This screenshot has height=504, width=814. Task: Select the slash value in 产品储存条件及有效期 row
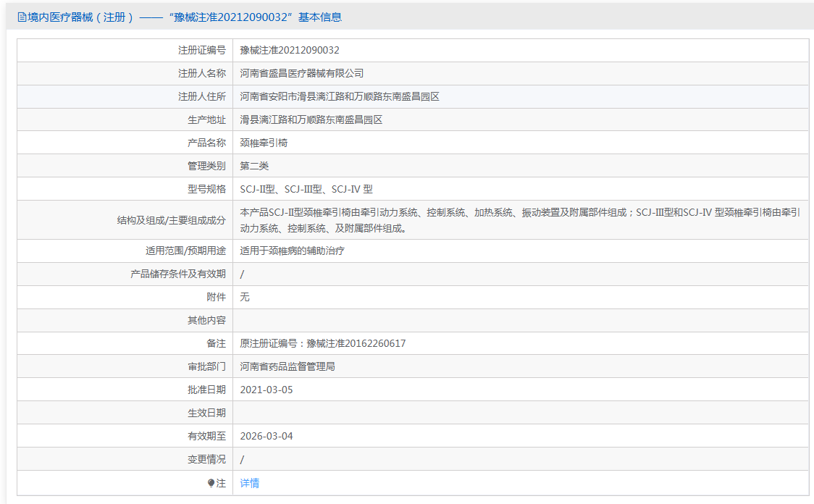coord(242,274)
